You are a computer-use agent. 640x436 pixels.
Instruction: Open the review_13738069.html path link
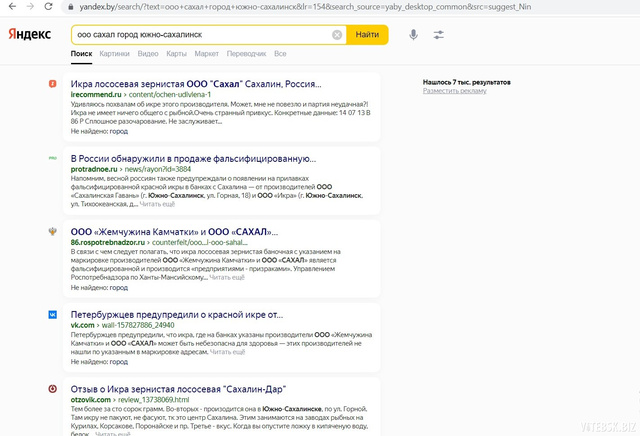pyautogui.click(x=153, y=400)
